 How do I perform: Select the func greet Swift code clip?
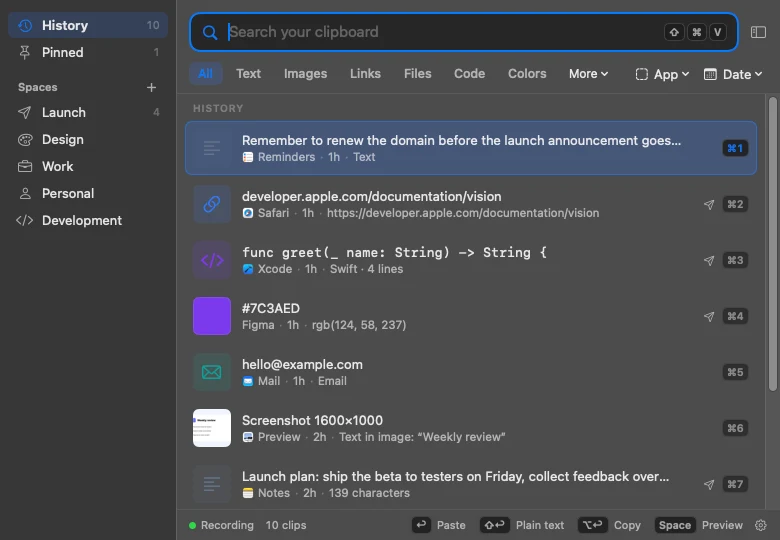coord(471,260)
